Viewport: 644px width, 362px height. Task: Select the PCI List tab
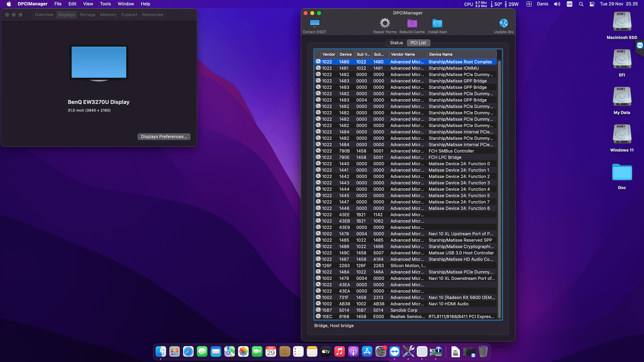(x=418, y=43)
